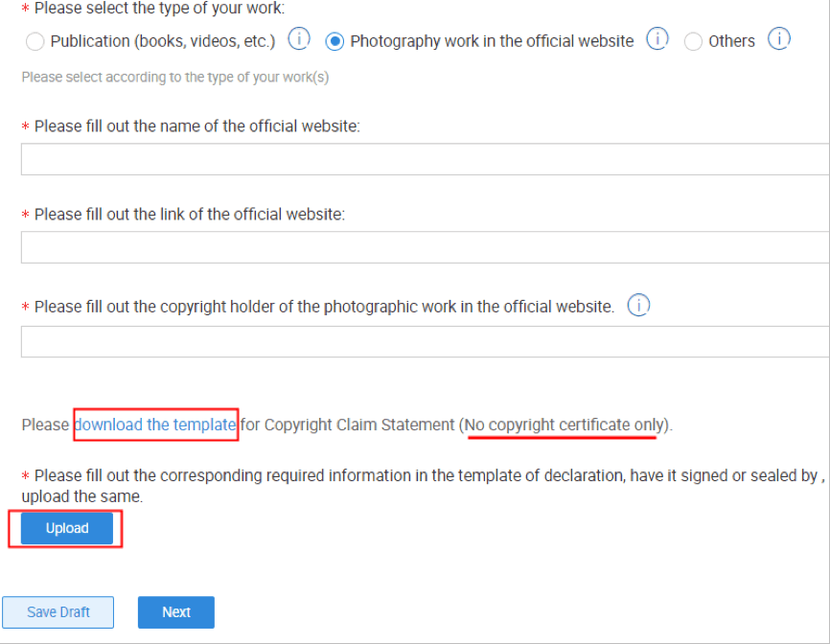
Task: Open info icon beside Photography work option
Action: point(657,39)
